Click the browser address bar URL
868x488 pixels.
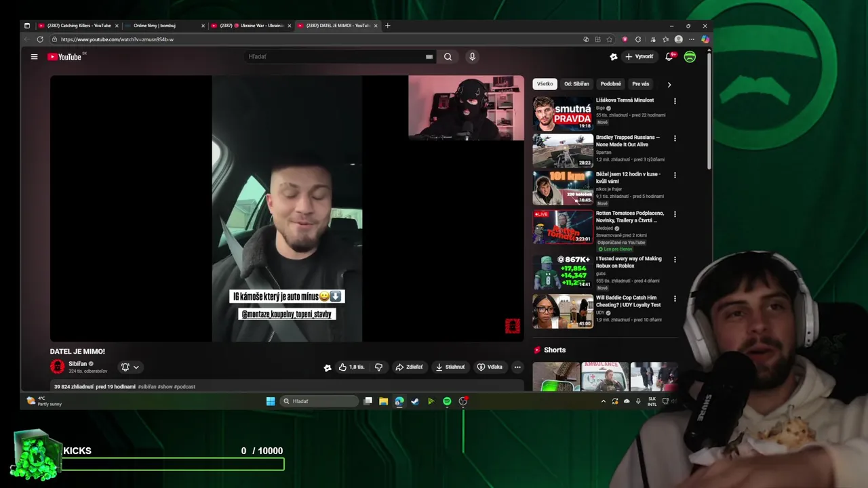(x=117, y=39)
